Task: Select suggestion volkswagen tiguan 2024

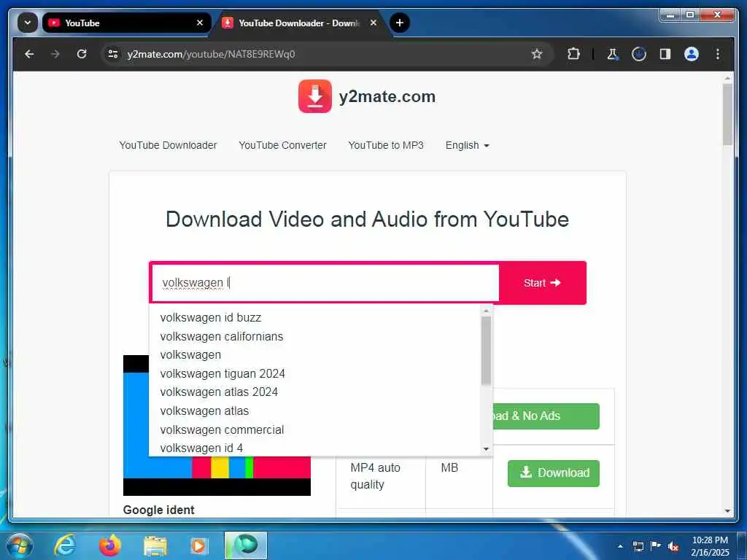Action: (x=315, y=374)
